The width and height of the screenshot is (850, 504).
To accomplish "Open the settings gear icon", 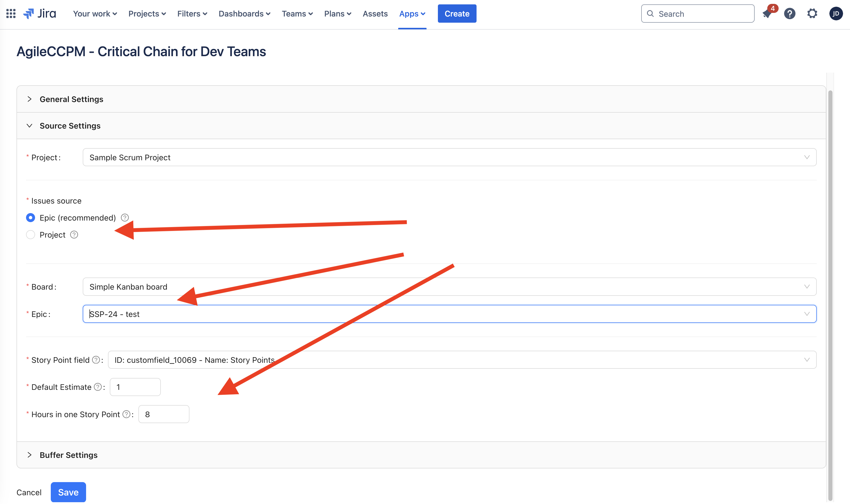I will point(812,14).
